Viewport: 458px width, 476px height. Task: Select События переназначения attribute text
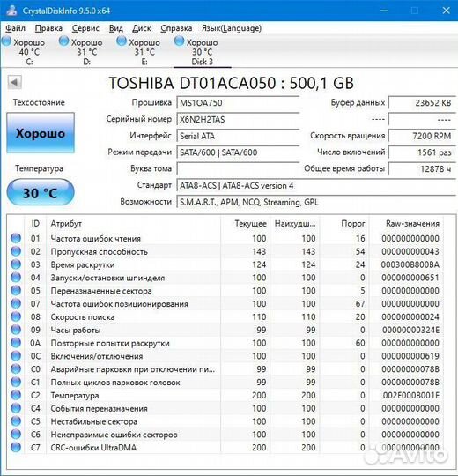pyautogui.click(x=99, y=408)
